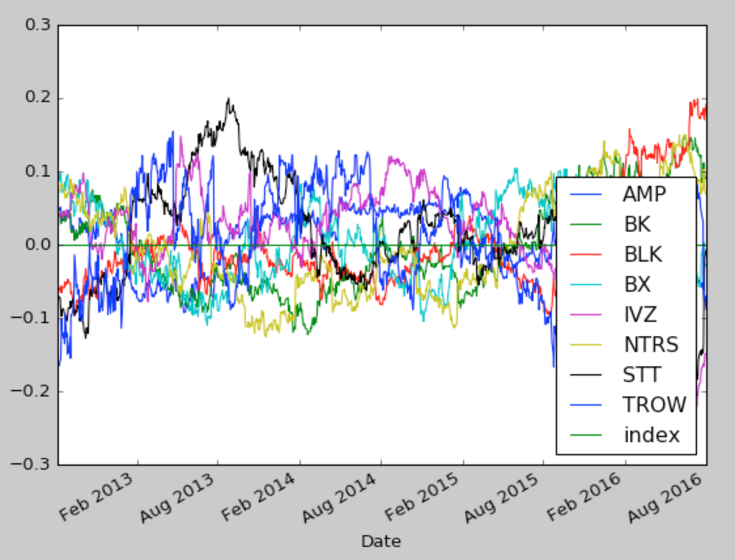Click the Aug 2013 axis tick label

click(x=177, y=498)
